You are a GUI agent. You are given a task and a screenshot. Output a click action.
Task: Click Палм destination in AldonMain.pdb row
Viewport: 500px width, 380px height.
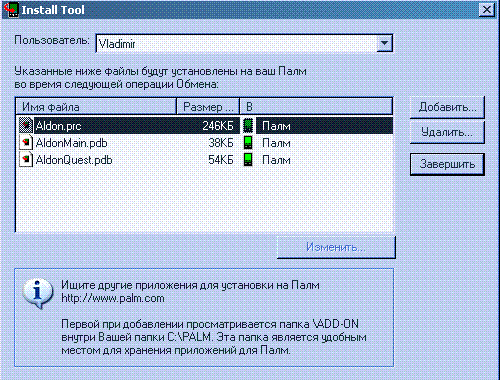tap(276, 143)
